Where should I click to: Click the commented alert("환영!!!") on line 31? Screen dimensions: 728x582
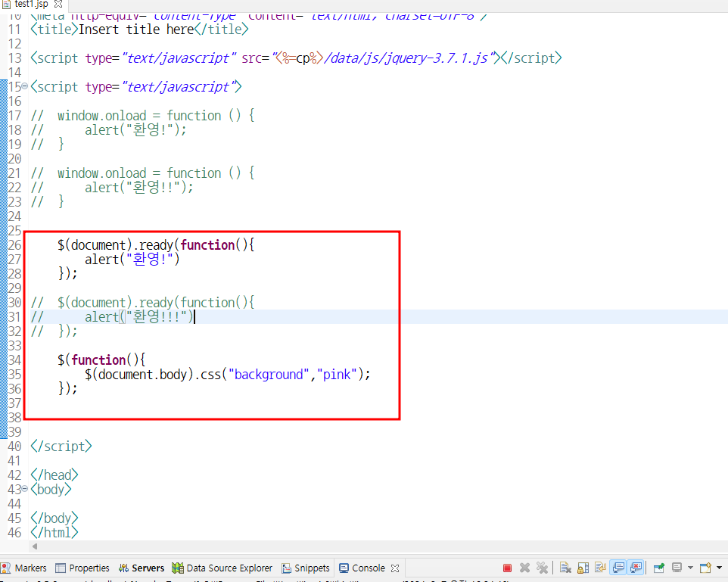pos(138,317)
